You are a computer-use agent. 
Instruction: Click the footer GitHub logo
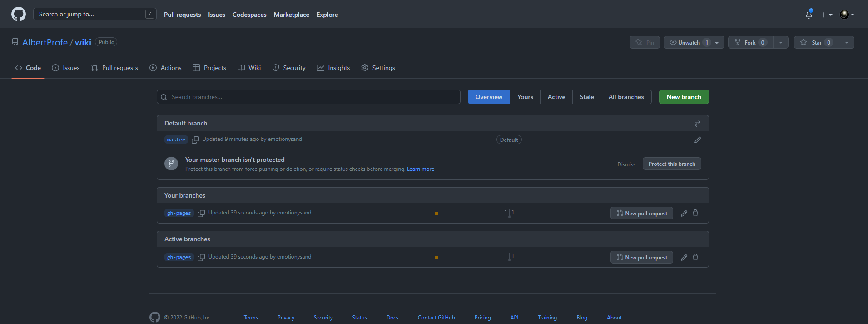click(x=155, y=317)
